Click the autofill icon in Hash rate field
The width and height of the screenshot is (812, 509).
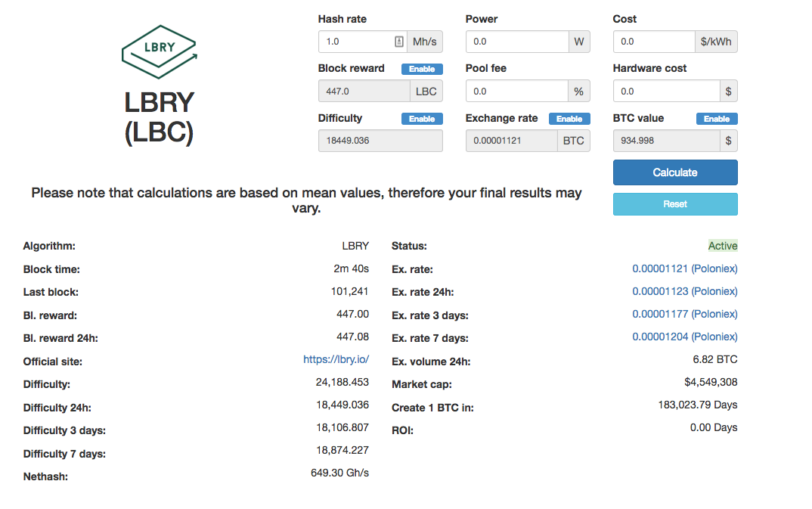(x=398, y=42)
